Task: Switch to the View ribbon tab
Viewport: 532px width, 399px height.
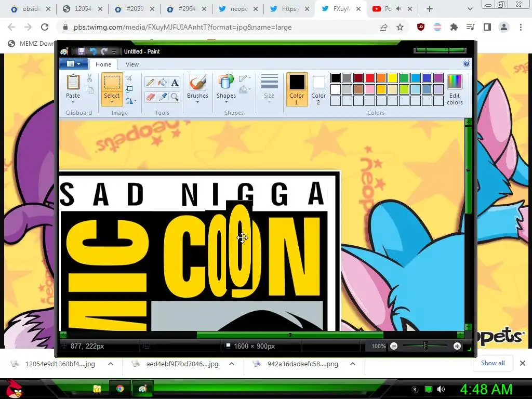Action: 132,64
